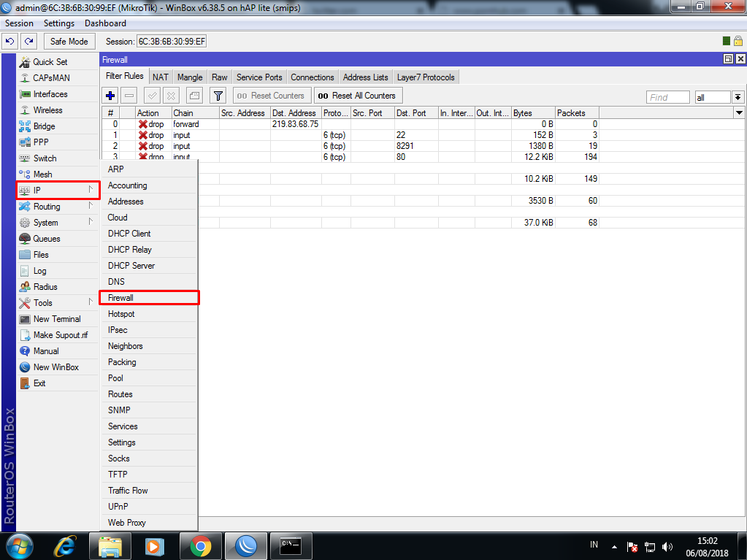Open the Session menu
The width and height of the screenshot is (747, 560).
[19, 23]
